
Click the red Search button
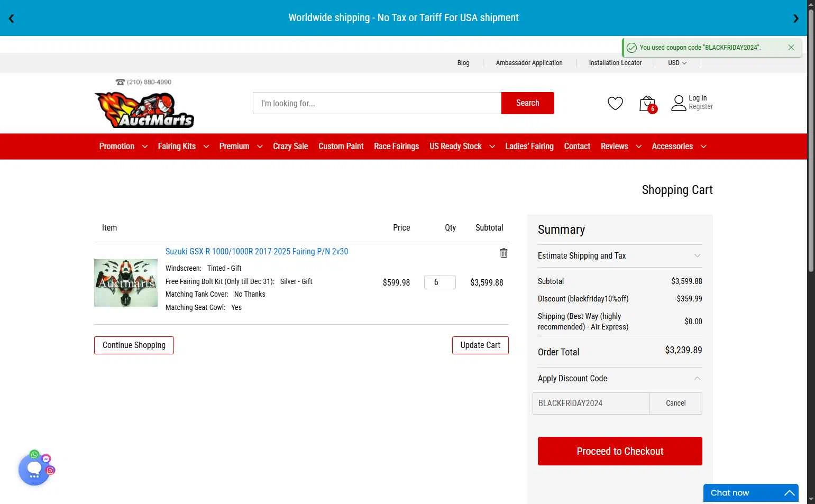[528, 103]
